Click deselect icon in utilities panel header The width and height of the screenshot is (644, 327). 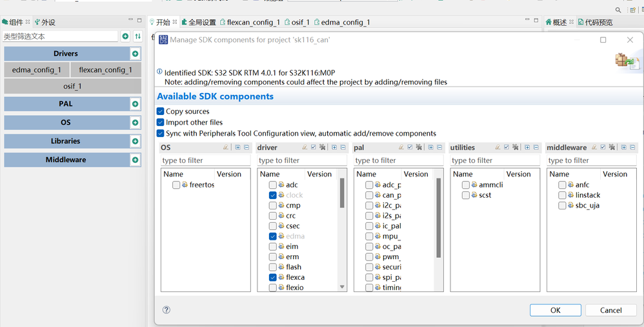pyautogui.click(x=516, y=147)
